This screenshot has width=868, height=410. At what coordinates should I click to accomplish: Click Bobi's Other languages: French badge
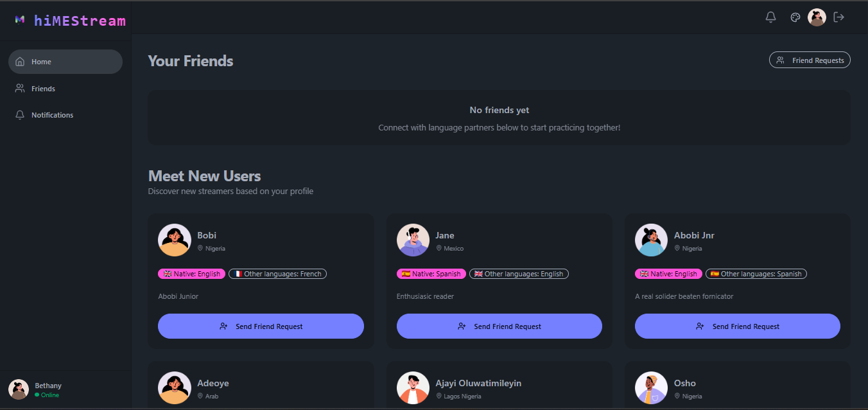(277, 273)
